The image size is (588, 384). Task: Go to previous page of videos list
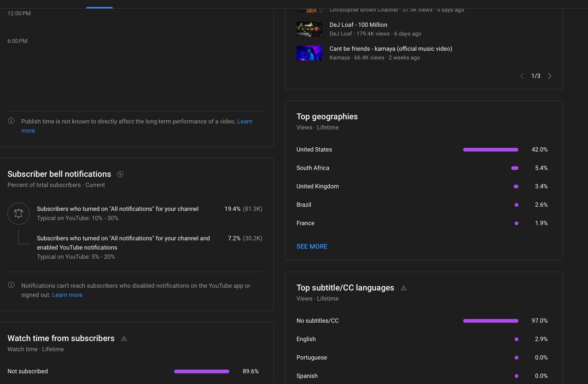coord(522,76)
